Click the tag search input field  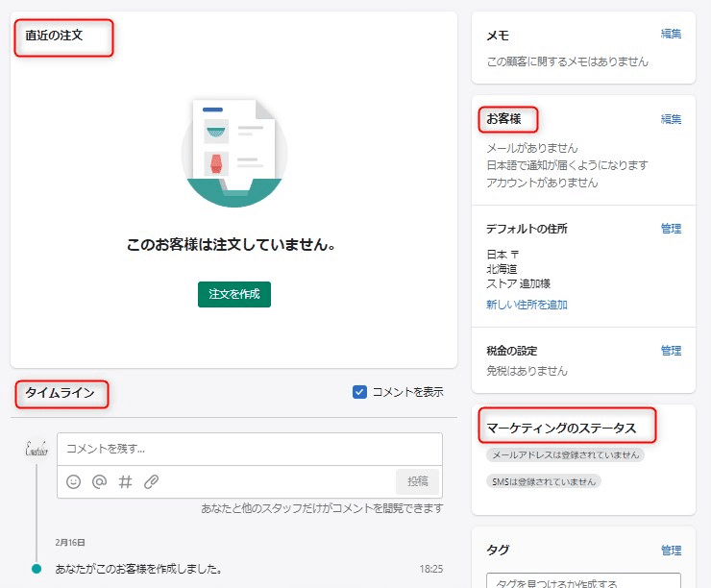(x=583, y=580)
